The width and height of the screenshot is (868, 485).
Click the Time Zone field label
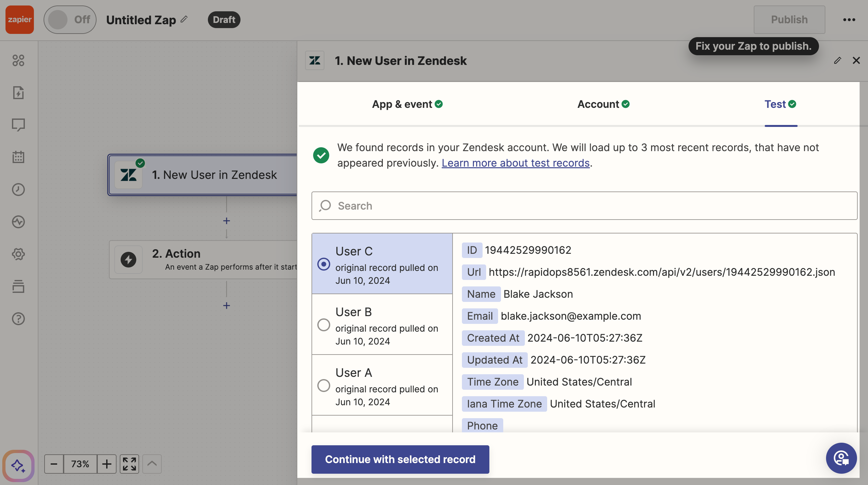pos(493,382)
